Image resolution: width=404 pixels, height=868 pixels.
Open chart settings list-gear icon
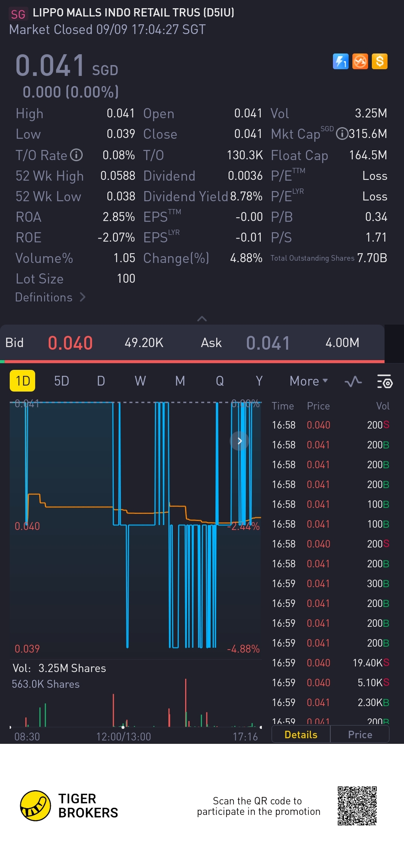(x=385, y=381)
